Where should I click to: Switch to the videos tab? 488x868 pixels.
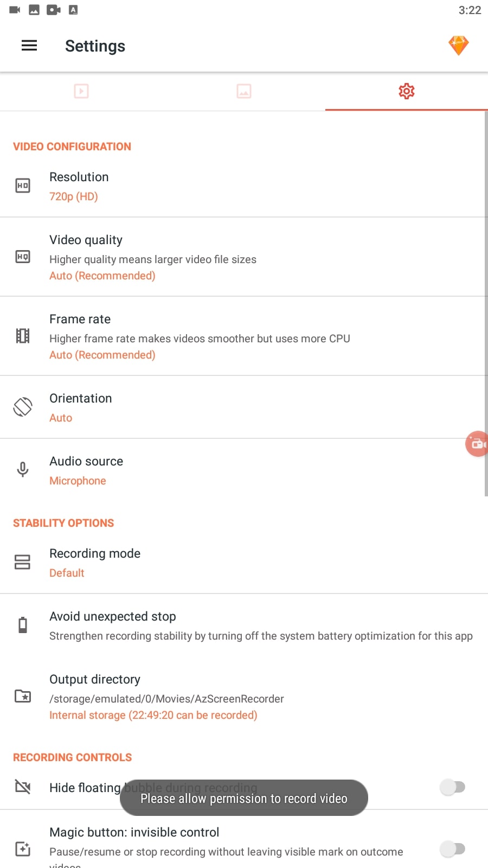point(81,91)
